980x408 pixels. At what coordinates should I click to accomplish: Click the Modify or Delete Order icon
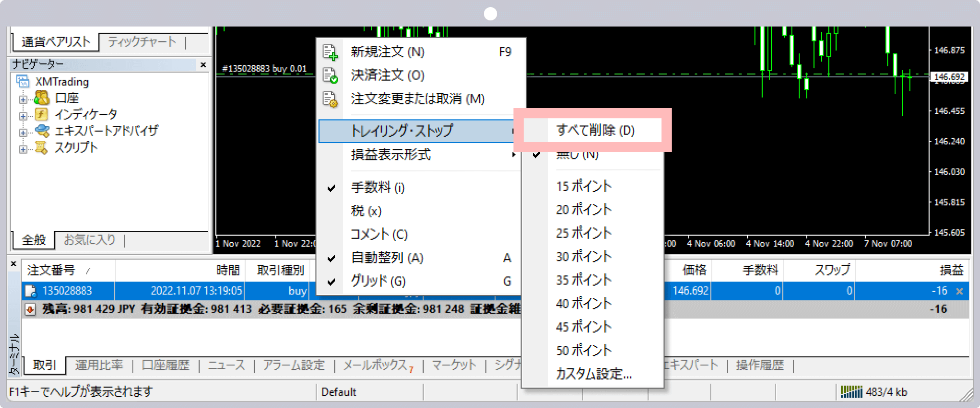click(x=330, y=99)
